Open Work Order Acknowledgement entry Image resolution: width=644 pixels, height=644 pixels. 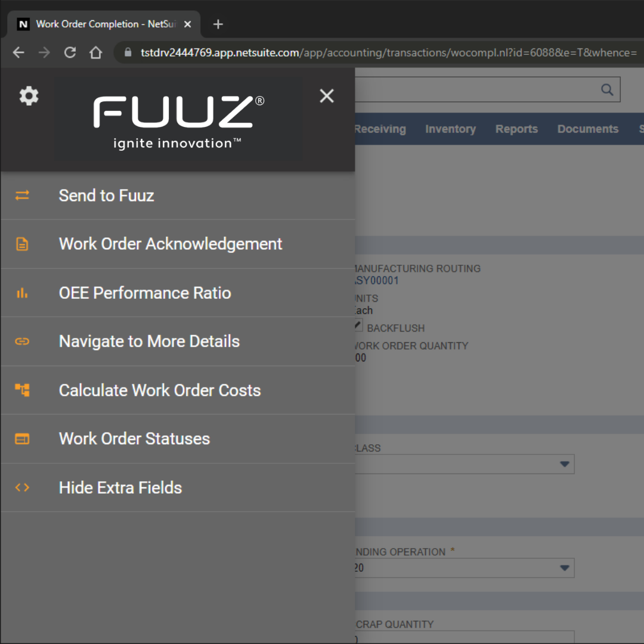(x=178, y=244)
